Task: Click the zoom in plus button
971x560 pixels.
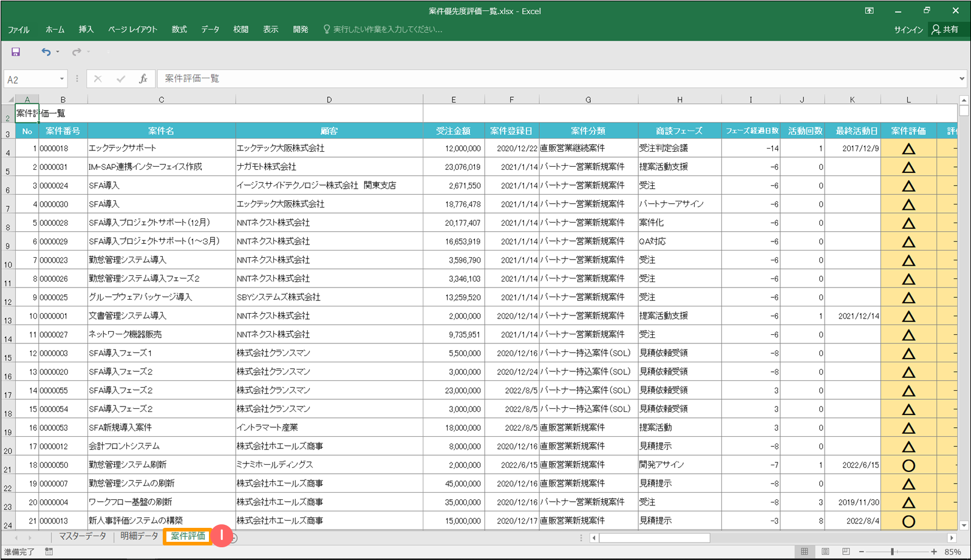Action: 934,552
